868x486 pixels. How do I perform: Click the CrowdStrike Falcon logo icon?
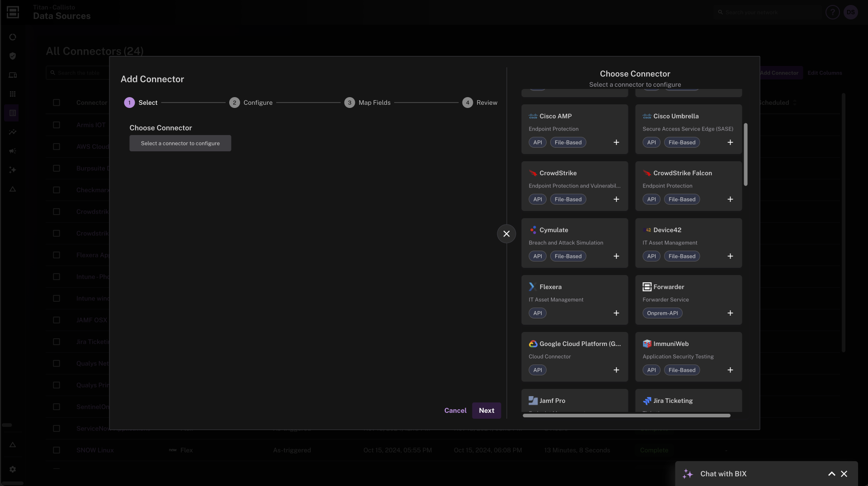647,173
